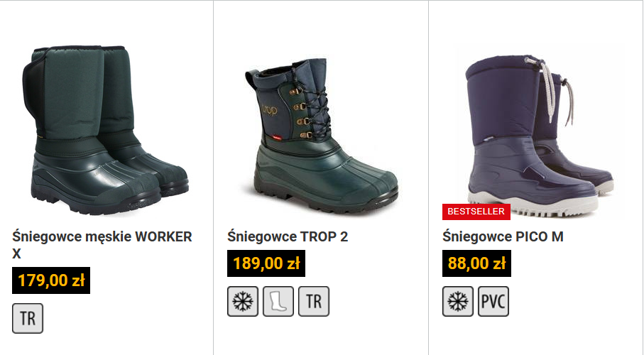Screen dimensions: 644x355
Task: Click the boot liner icon under TROP 2
Action: pyautogui.click(x=278, y=301)
